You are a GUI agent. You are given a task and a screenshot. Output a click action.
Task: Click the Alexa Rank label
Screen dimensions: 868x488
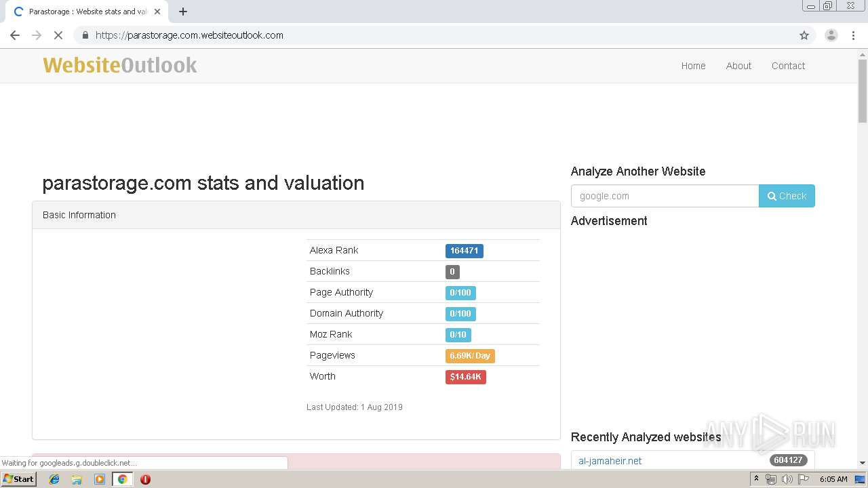pyautogui.click(x=334, y=250)
